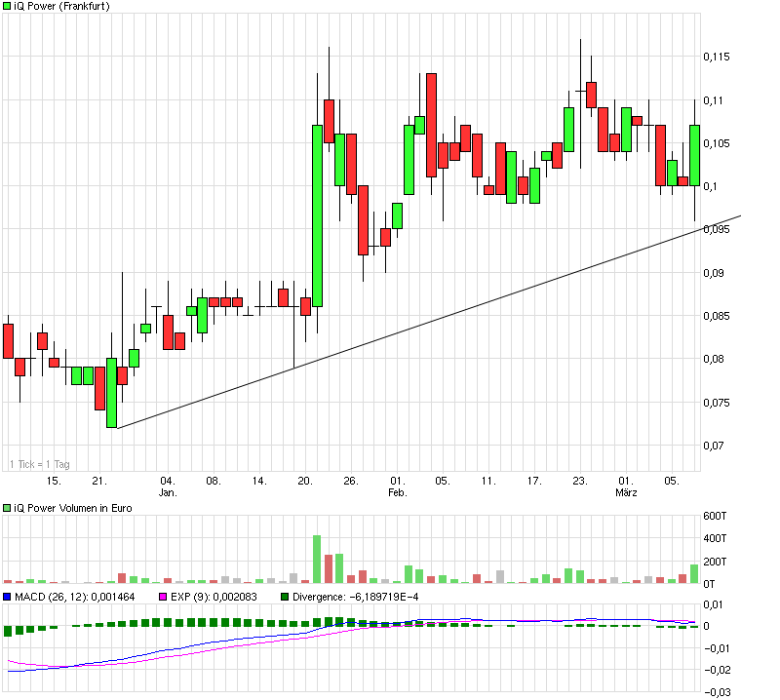Click the 17. date label on the time axis

click(x=534, y=481)
